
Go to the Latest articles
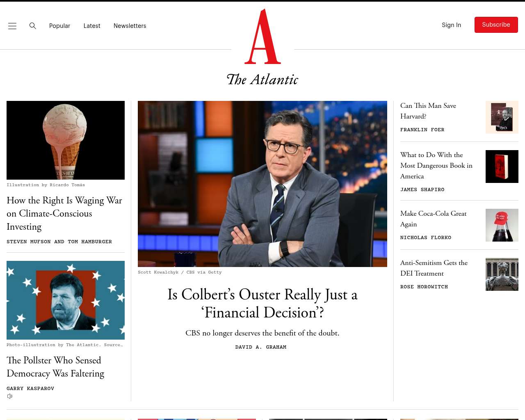(92, 26)
